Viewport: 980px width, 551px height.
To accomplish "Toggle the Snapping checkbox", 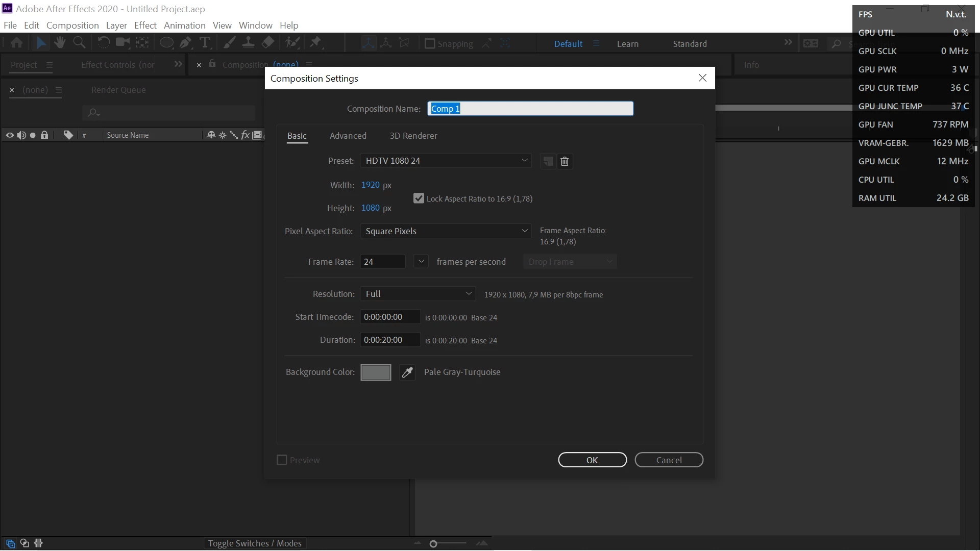I will (430, 44).
